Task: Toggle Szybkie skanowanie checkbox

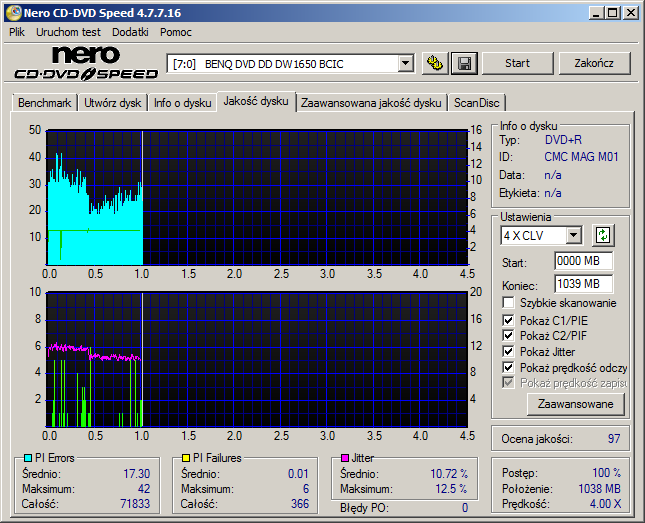Action: (x=508, y=303)
